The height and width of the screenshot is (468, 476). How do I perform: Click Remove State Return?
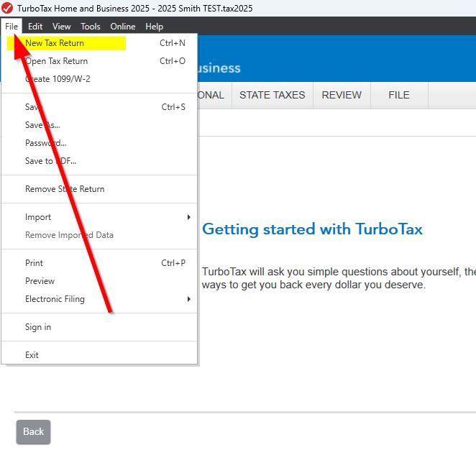pos(65,189)
